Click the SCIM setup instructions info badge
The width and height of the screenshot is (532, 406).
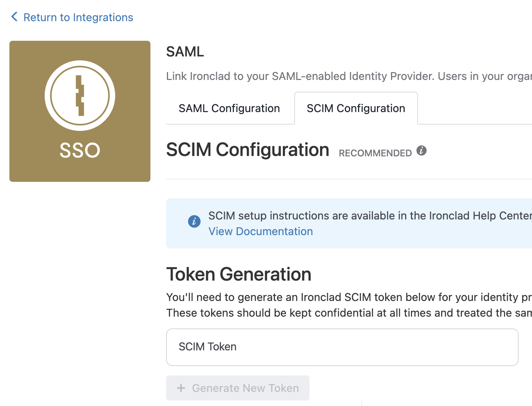click(x=194, y=221)
